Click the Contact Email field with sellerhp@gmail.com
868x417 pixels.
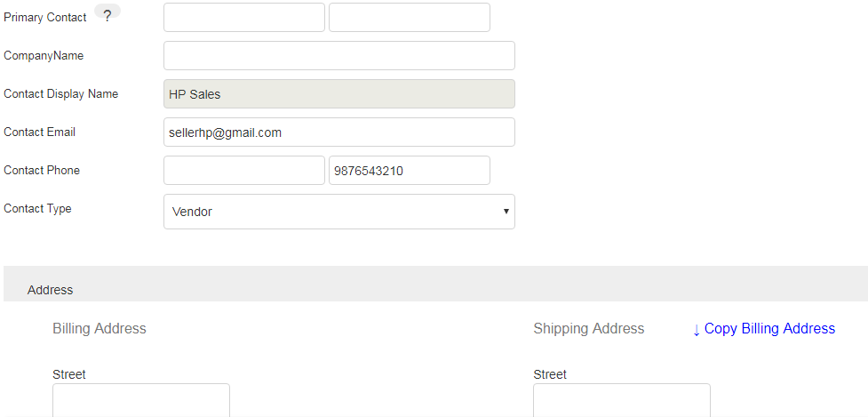click(338, 132)
